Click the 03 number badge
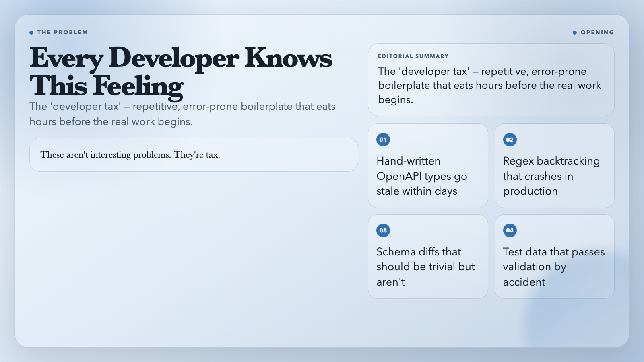The image size is (644, 362). click(x=383, y=230)
